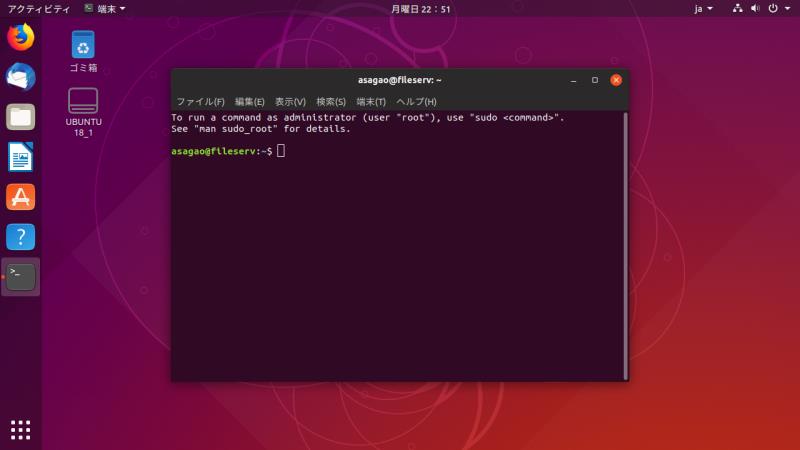Maximize the terminal window
The image size is (800, 450).
(x=594, y=80)
